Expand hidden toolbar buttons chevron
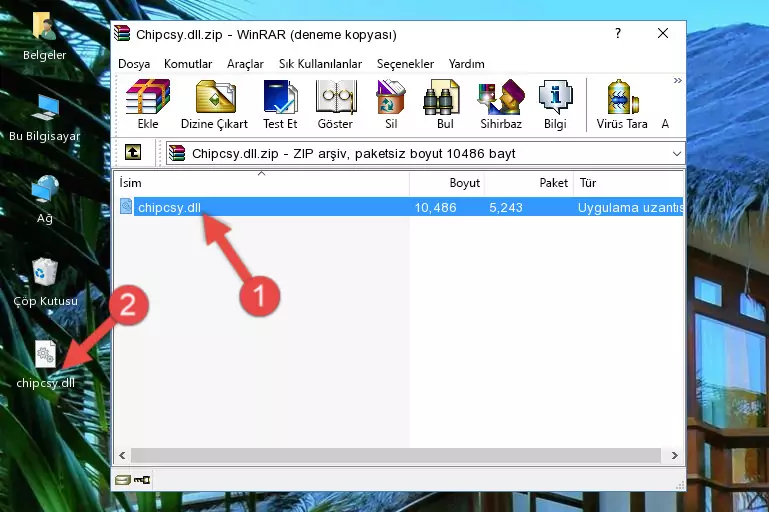This screenshot has height=512, width=769. pos(677,80)
